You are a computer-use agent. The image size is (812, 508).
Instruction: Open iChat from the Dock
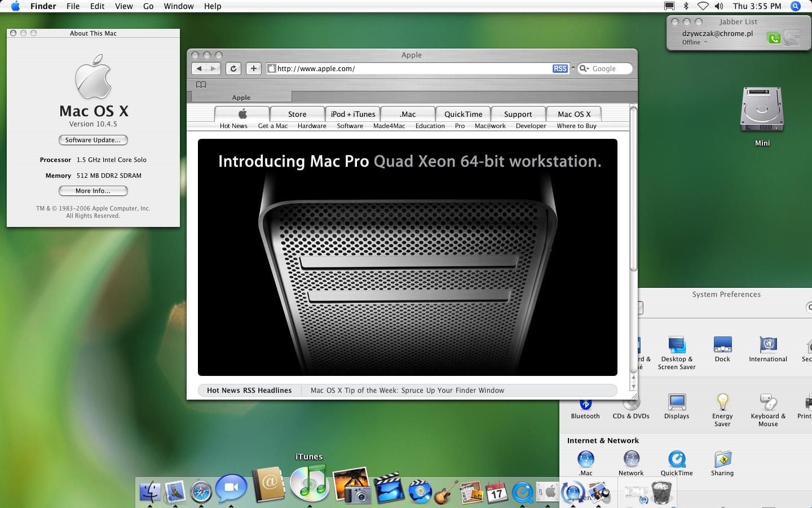pos(231,488)
